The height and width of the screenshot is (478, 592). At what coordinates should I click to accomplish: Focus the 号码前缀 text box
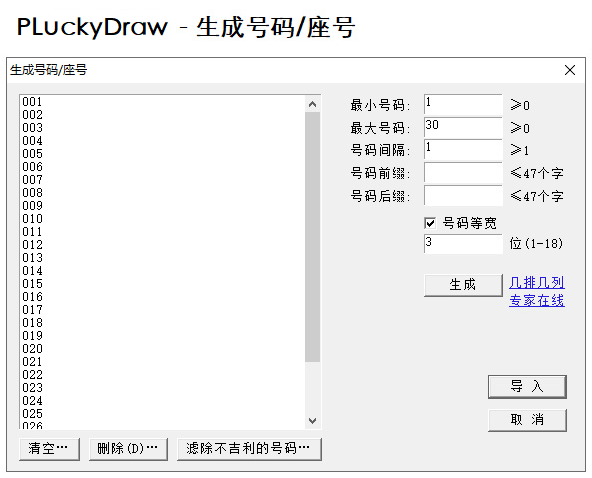coord(463,173)
